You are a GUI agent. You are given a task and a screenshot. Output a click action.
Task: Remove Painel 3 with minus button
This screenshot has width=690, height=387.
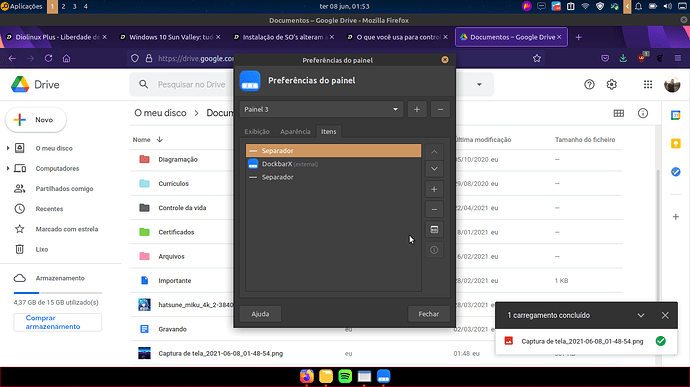(x=440, y=109)
